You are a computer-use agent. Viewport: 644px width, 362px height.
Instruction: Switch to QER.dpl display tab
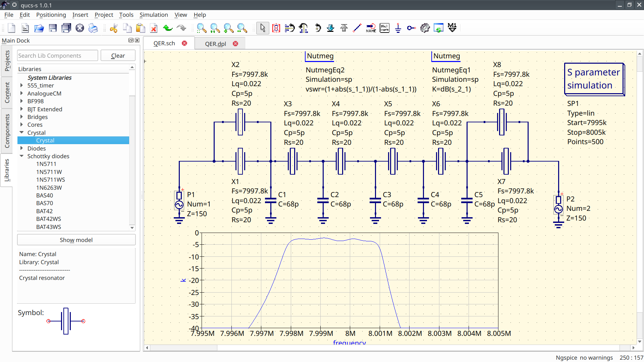pos(215,43)
